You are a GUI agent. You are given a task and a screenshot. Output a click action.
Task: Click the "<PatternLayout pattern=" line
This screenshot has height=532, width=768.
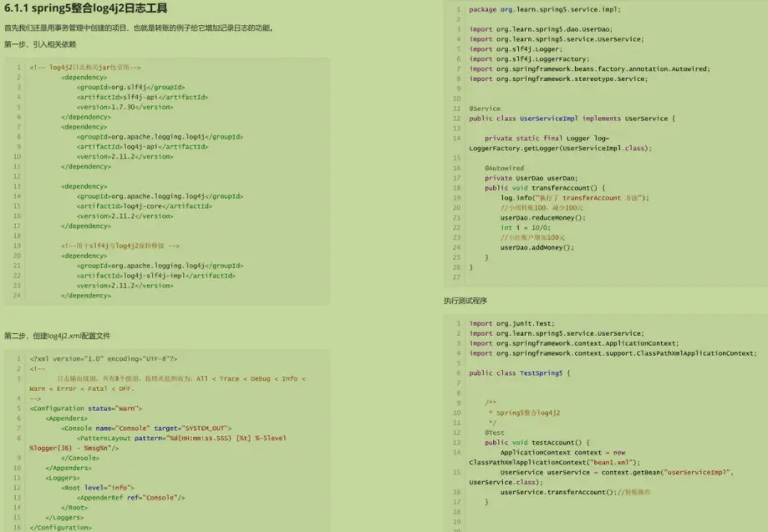coord(181,438)
